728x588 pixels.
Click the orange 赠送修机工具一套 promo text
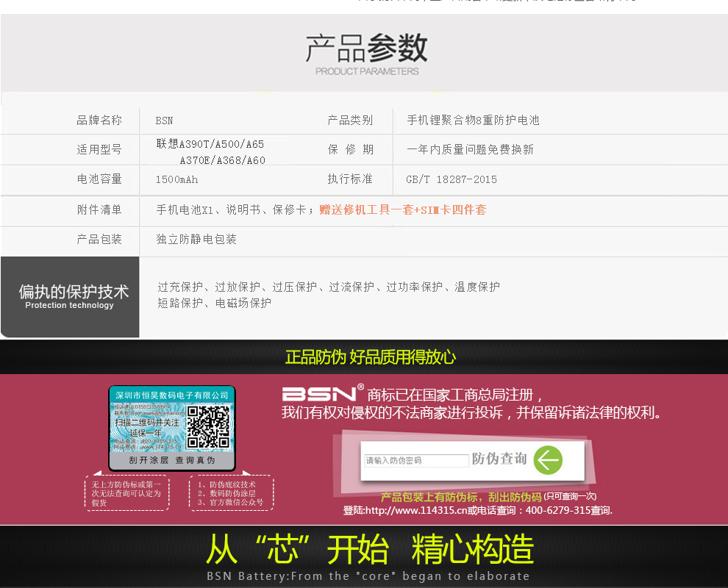tap(402, 209)
